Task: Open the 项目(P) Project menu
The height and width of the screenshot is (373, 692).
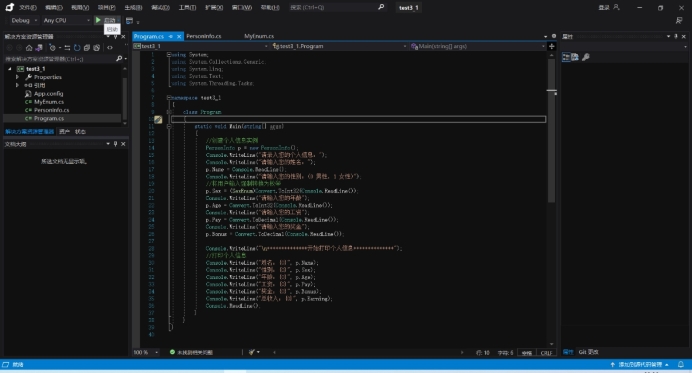Action: coord(106,8)
